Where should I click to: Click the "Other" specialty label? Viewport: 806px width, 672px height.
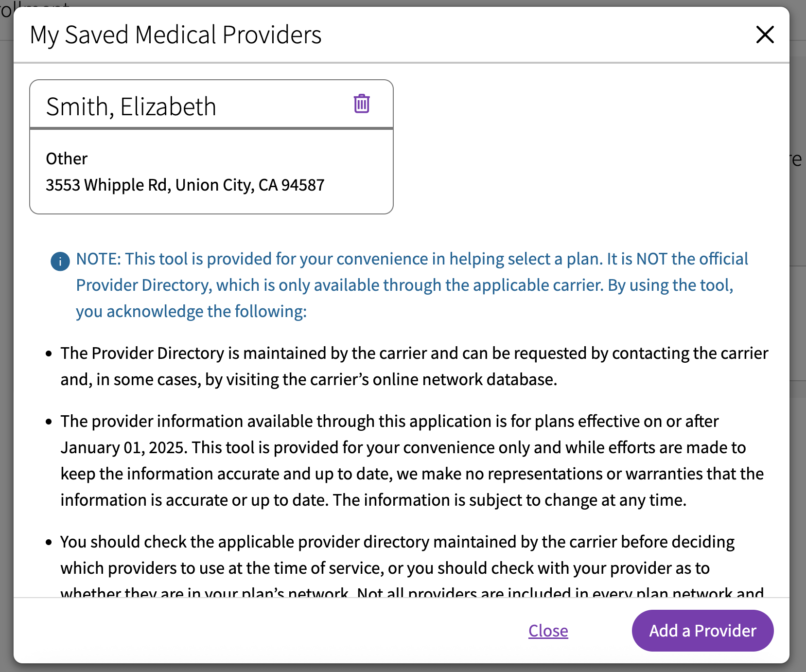(67, 159)
